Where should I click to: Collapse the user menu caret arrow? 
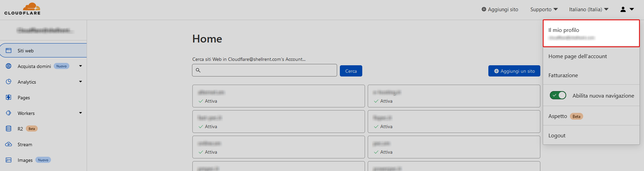(632, 9)
